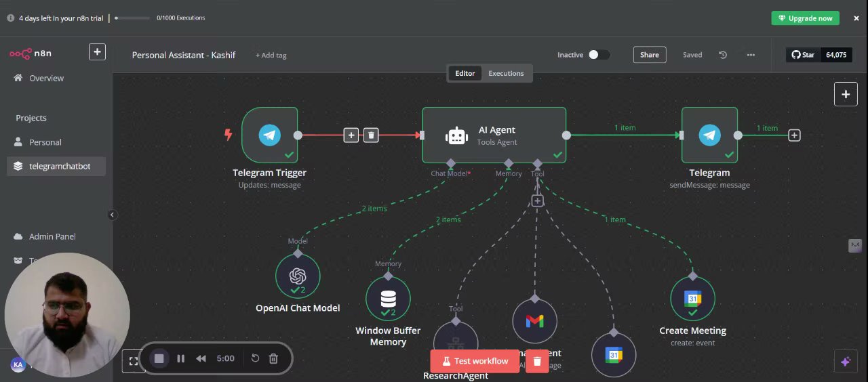Select the Create Meeting calendar node
868x382 pixels.
pos(692,299)
